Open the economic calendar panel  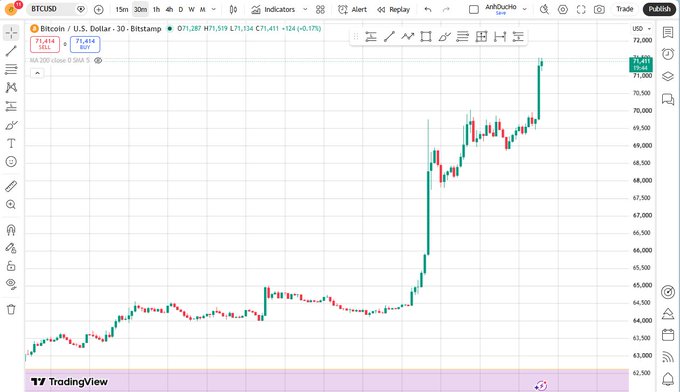click(668, 335)
